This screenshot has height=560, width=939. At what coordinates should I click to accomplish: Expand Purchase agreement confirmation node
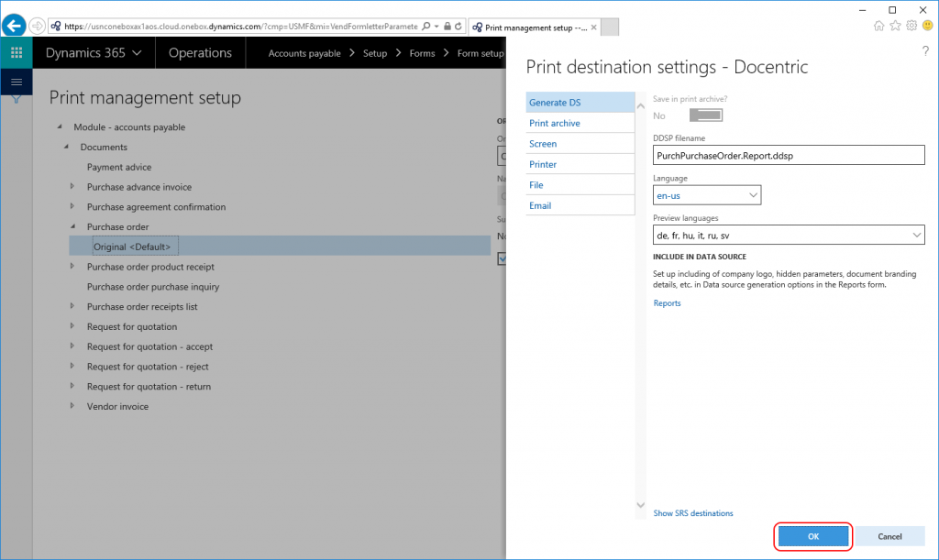(x=72, y=206)
